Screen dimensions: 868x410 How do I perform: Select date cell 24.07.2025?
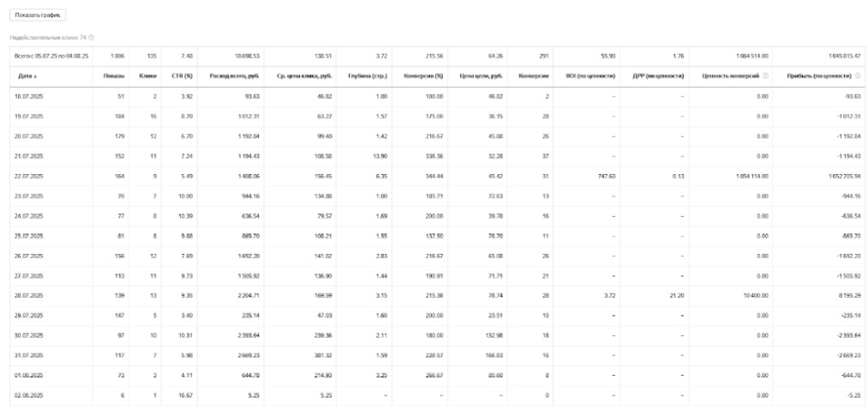[28, 216]
